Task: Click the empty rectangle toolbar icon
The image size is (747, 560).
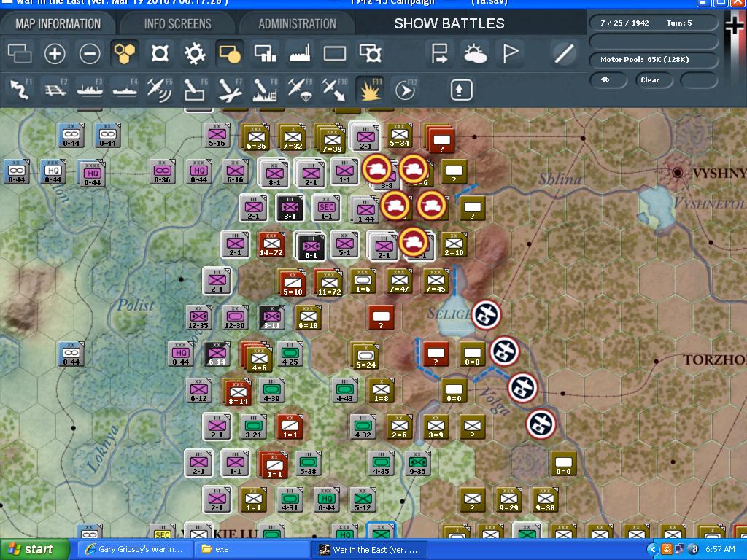Action: pos(335,53)
